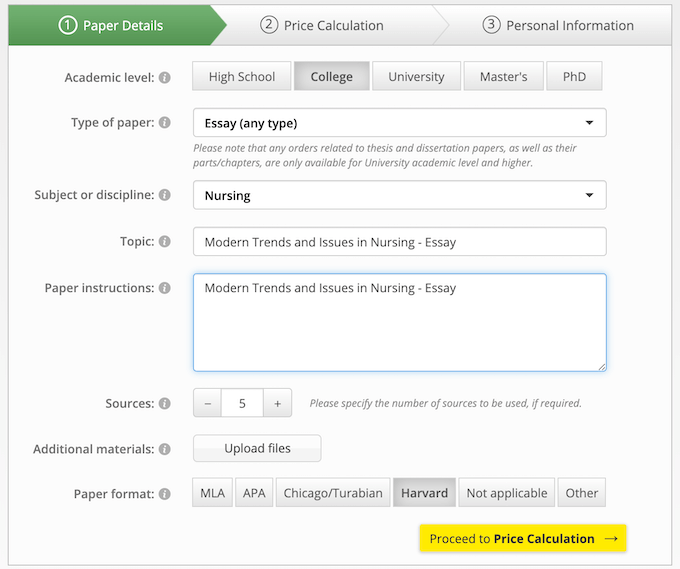Click info icon next to Type of paper
The width and height of the screenshot is (680, 569).
pyautogui.click(x=165, y=123)
